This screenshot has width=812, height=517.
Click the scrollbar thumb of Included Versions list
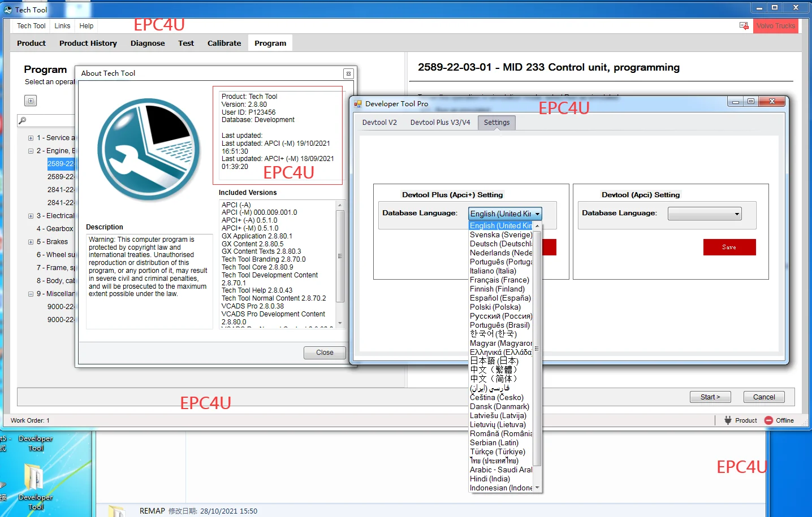pyautogui.click(x=340, y=256)
